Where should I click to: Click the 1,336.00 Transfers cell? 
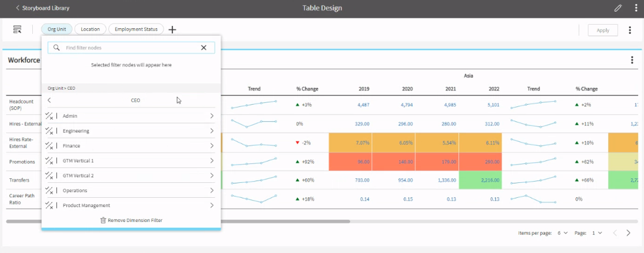pos(446,180)
